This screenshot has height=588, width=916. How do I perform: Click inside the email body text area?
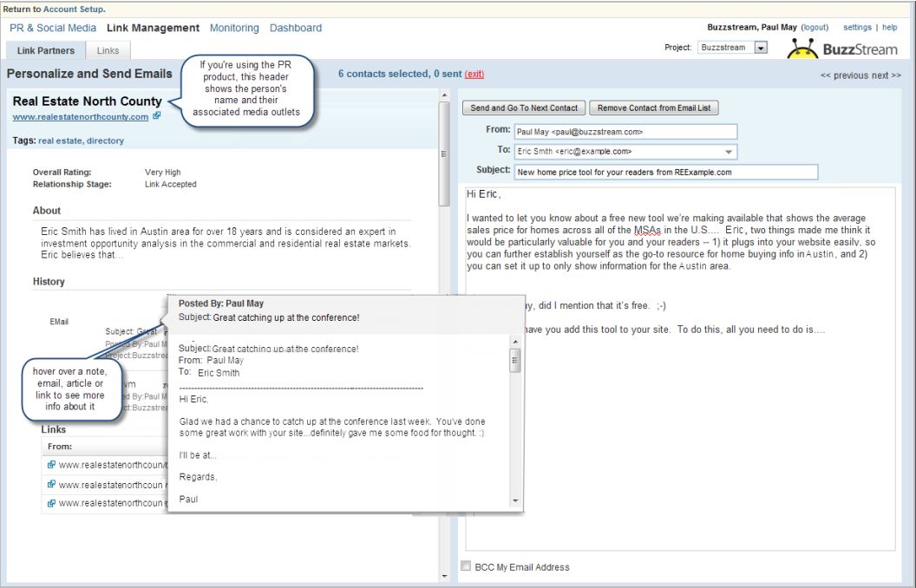point(681,368)
